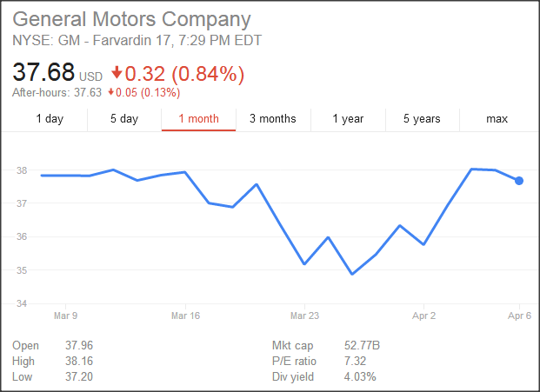540x392 pixels.
Task: Switch to the 1 day tab
Action: pyautogui.click(x=50, y=119)
